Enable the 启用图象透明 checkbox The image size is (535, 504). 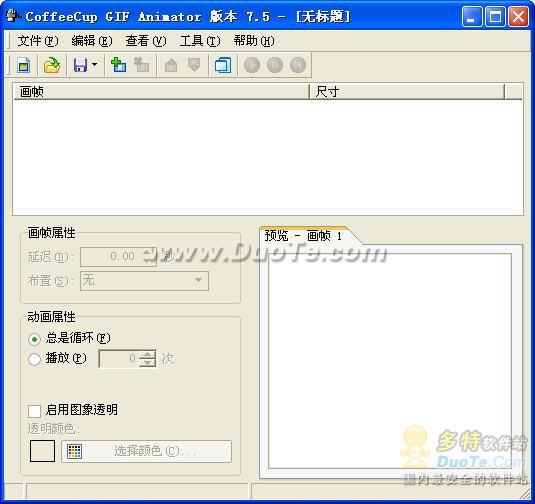click(x=34, y=411)
